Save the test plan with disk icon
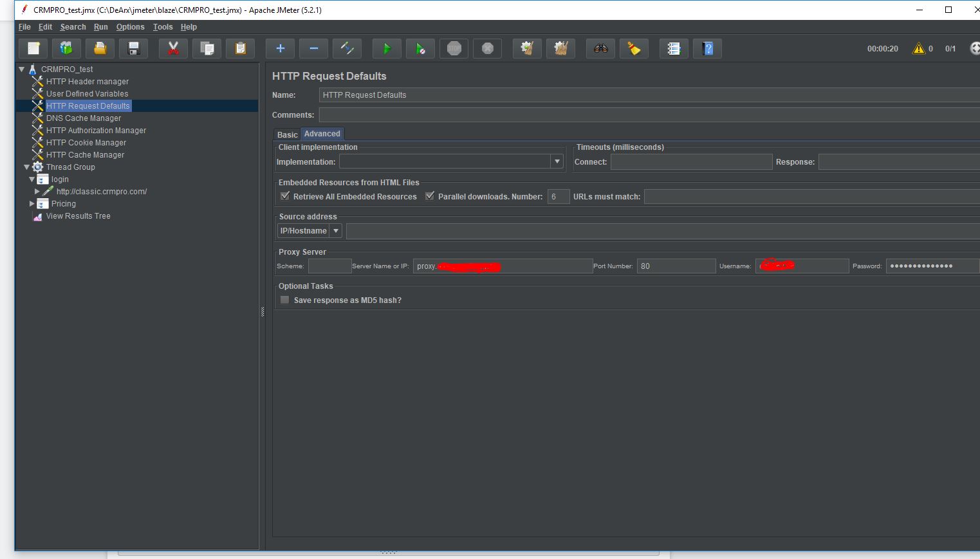The image size is (980, 559). click(134, 48)
